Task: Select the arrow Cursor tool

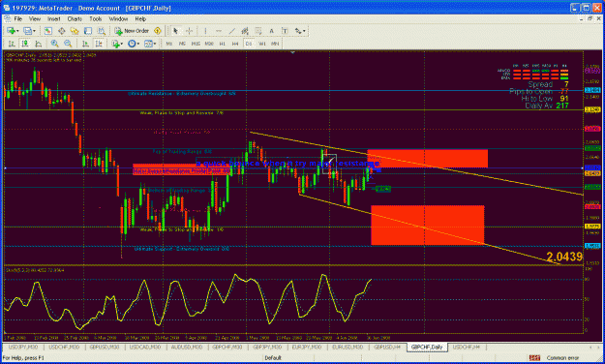Action: tap(175, 31)
